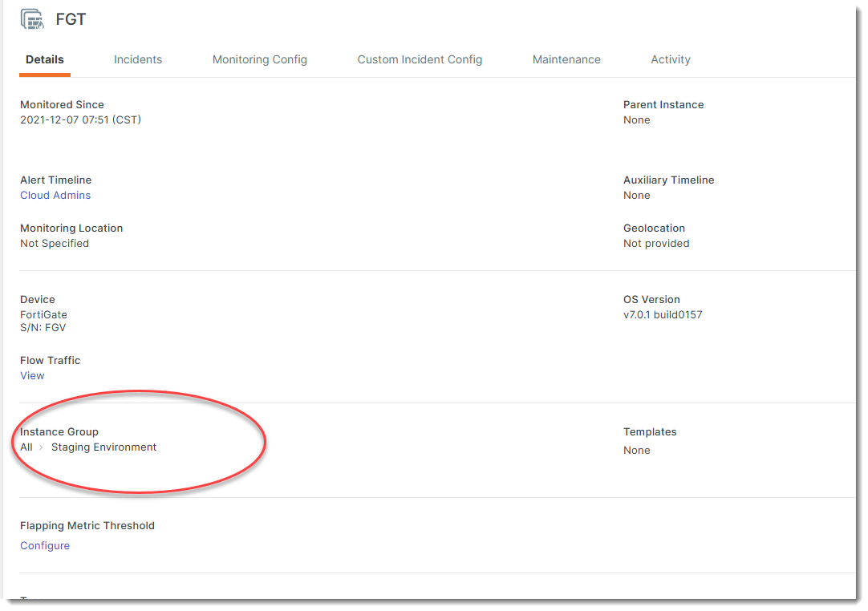Image resolution: width=868 pixels, height=611 pixels.
Task: View the Activity tab
Action: pyautogui.click(x=671, y=60)
